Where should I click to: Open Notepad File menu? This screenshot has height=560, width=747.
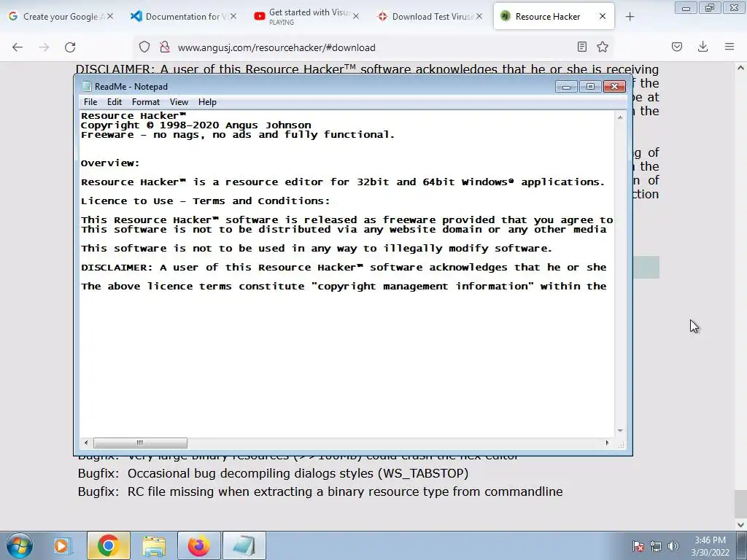90,102
